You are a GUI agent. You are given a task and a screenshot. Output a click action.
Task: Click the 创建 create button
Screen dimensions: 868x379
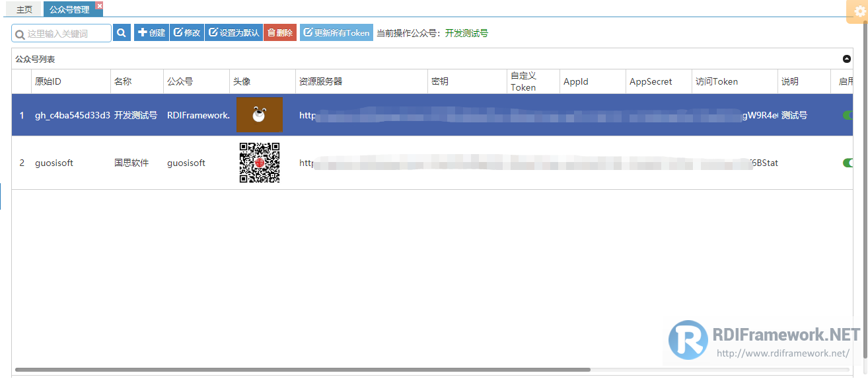pos(151,32)
